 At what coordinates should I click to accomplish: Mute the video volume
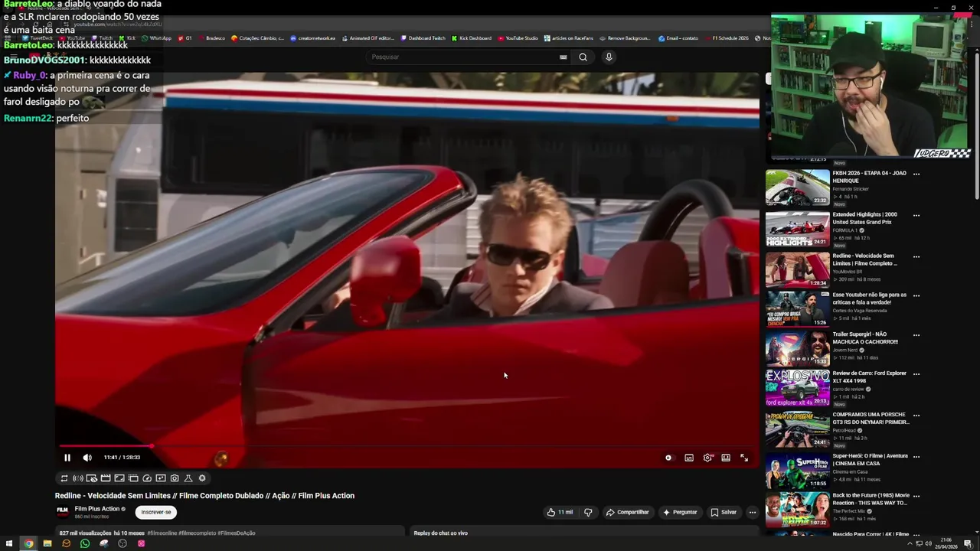point(87,458)
